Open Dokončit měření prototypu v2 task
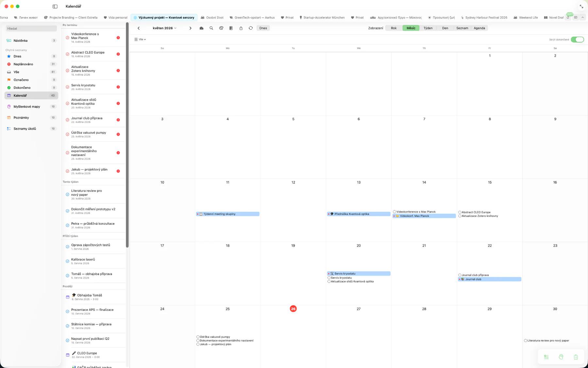This screenshot has height=368, width=588. [93, 211]
